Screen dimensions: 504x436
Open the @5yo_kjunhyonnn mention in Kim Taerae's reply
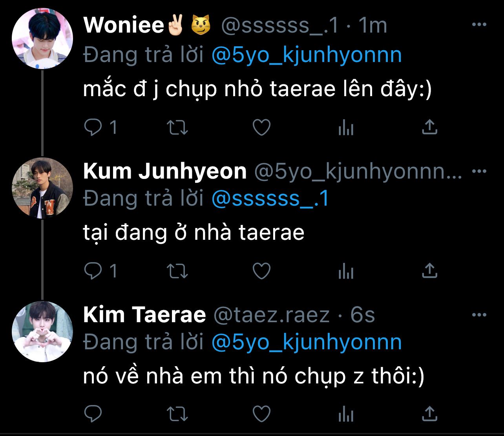point(307,342)
